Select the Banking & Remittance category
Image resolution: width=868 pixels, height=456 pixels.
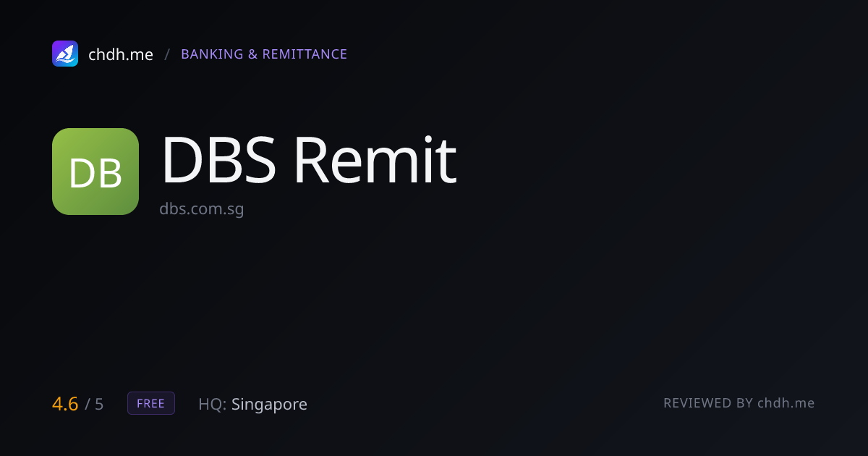(264, 54)
